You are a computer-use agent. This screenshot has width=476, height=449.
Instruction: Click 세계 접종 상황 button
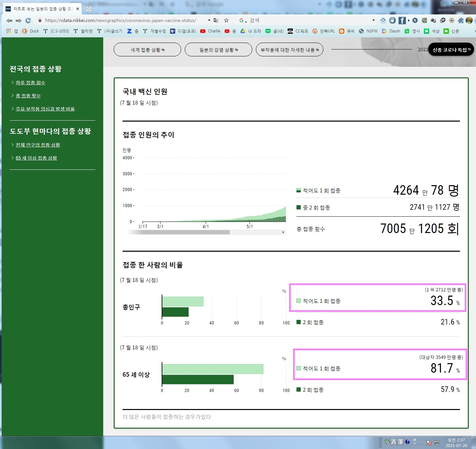pyautogui.click(x=147, y=49)
